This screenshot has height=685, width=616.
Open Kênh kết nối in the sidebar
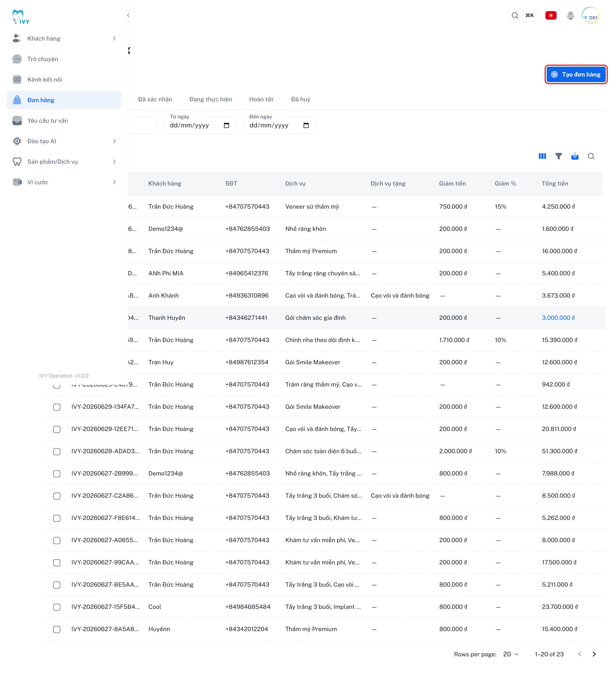[x=64, y=80]
